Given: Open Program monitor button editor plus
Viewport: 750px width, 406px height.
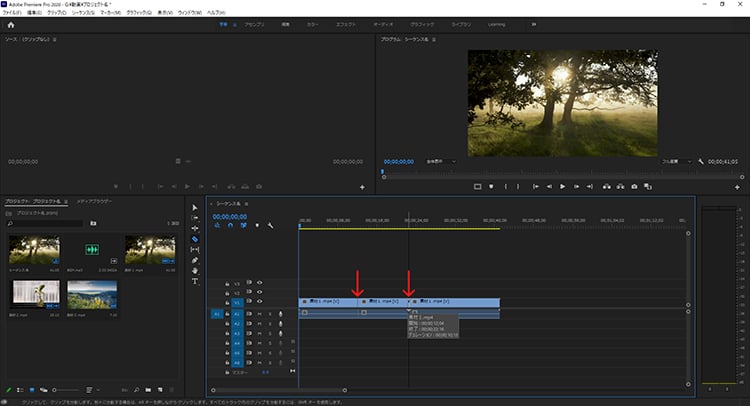Looking at the screenshot, I should [737, 187].
